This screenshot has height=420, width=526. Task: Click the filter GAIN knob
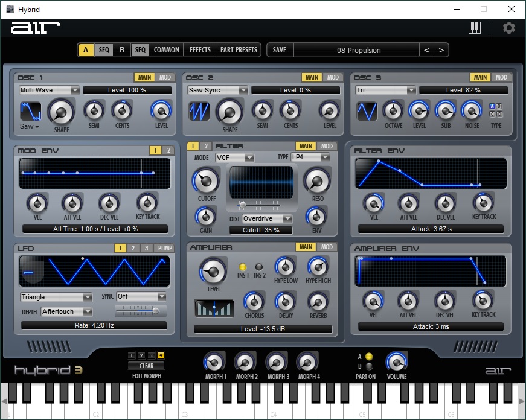(206, 217)
